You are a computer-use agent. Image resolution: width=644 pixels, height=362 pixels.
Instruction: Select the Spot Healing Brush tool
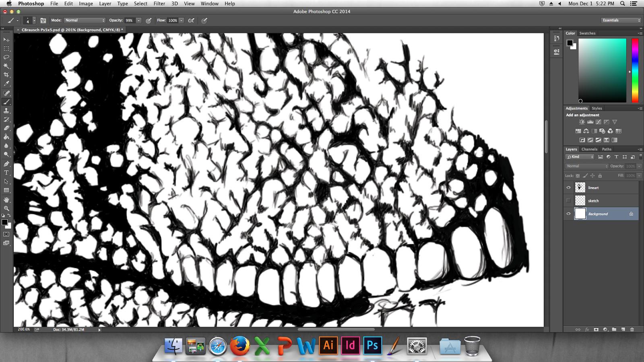point(6,93)
